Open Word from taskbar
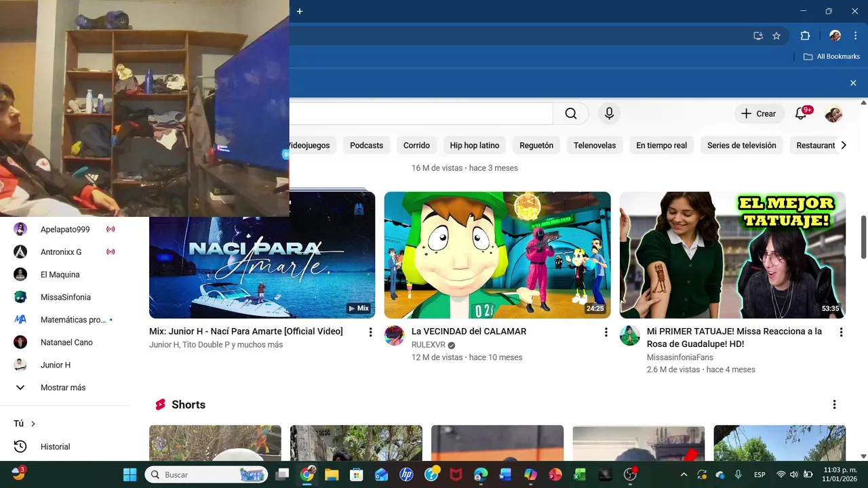This screenshot has width=868, height=488. (505, 474)
